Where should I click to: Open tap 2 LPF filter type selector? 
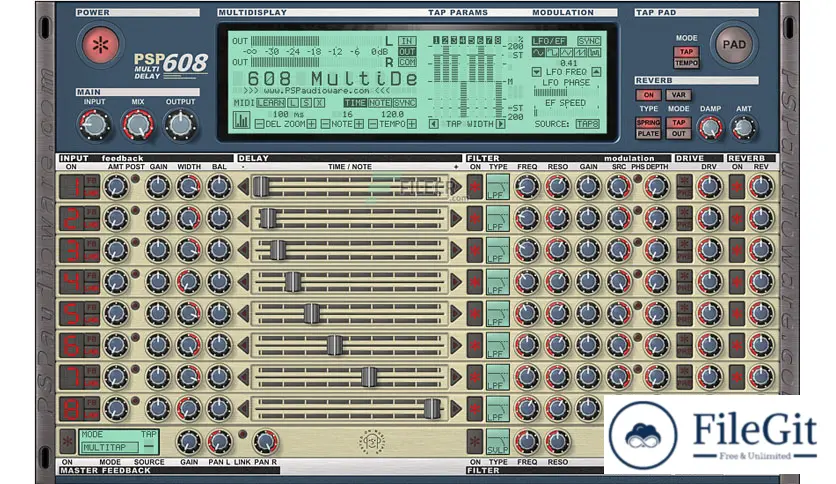(x=497, y=219)
